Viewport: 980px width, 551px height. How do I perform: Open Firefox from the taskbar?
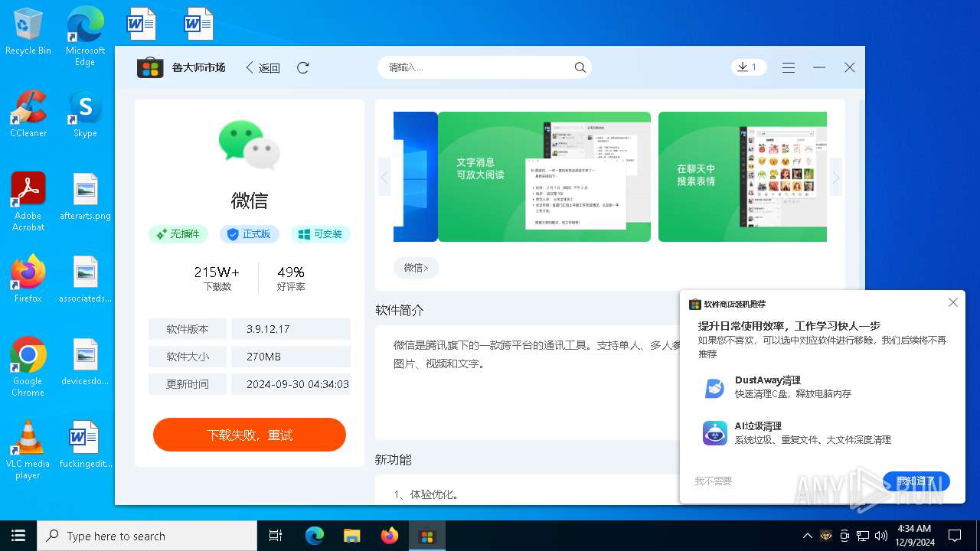390,536
